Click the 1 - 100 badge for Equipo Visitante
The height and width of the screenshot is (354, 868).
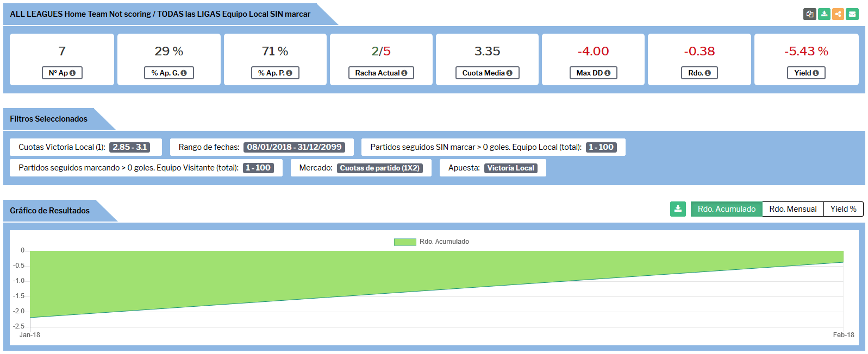coord(258,168)
